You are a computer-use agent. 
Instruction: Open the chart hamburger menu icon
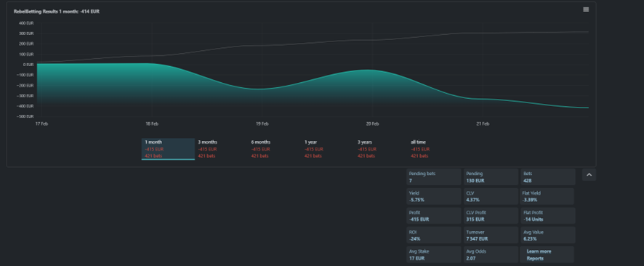(586, 9)
